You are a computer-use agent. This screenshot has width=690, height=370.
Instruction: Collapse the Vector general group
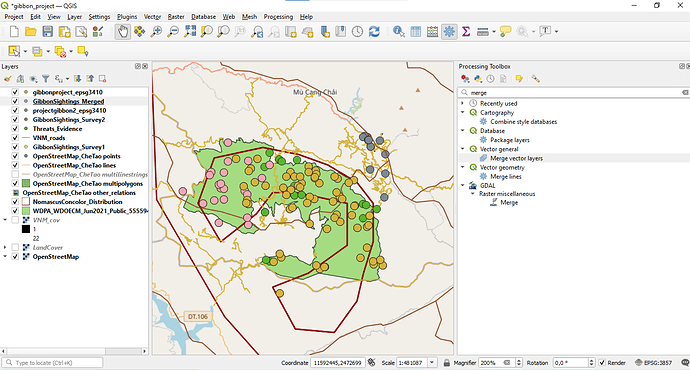pos(462,149)
